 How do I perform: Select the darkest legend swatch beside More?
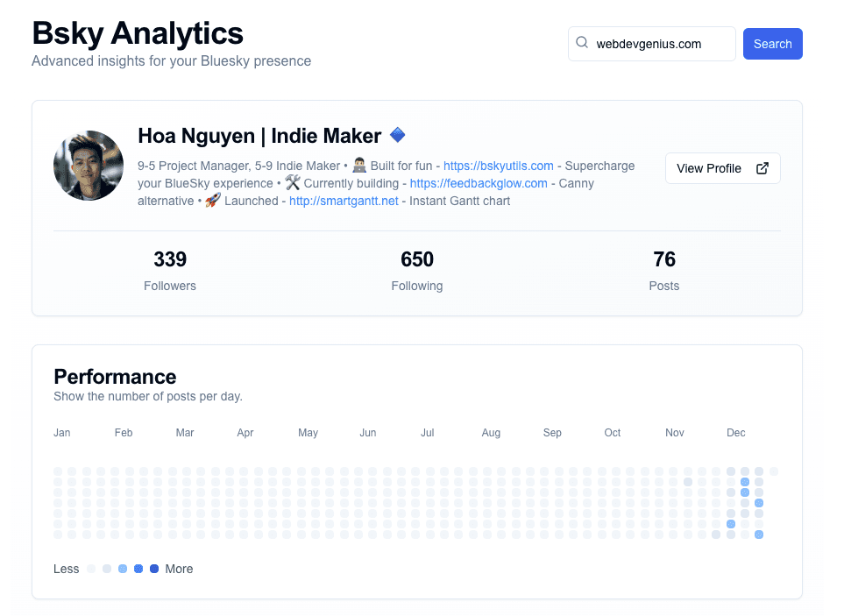pos(154,569)
